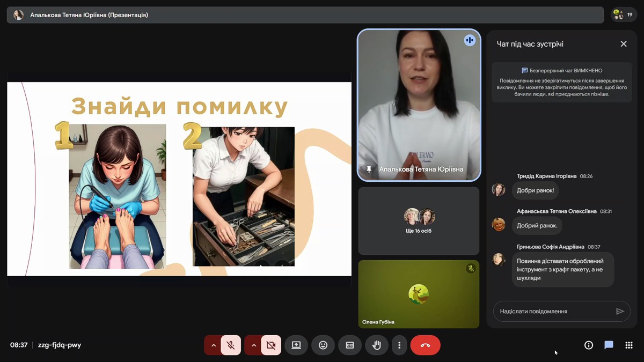Unpin Апалькова Тетяна Юріївна video tile pin icon
This screenshot has height=362, width=644.
(369, 169)
